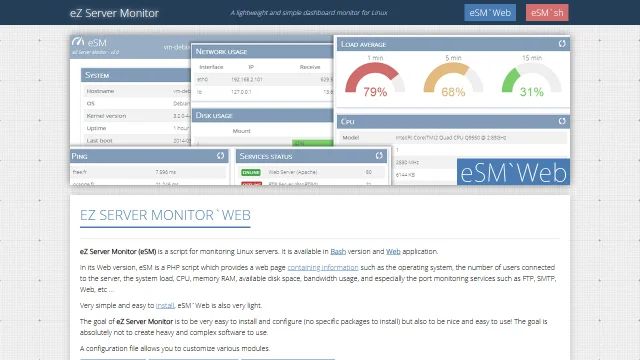
Task: Click the Services Status refresh icon
Action: [379, 156]
